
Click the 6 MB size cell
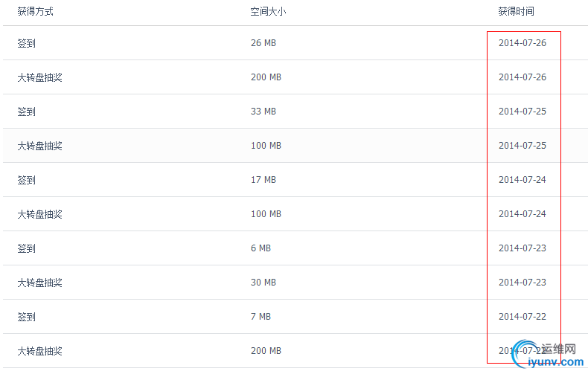[261, 248]
